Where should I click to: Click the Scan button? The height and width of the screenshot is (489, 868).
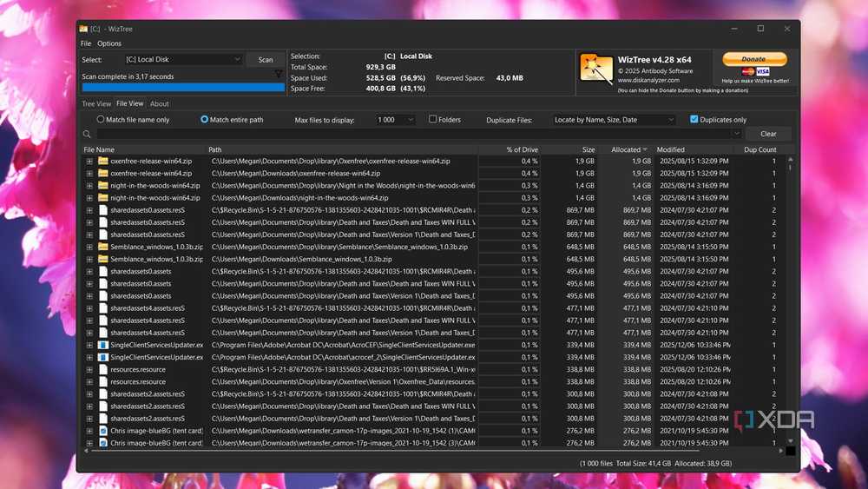click(265, 60)
